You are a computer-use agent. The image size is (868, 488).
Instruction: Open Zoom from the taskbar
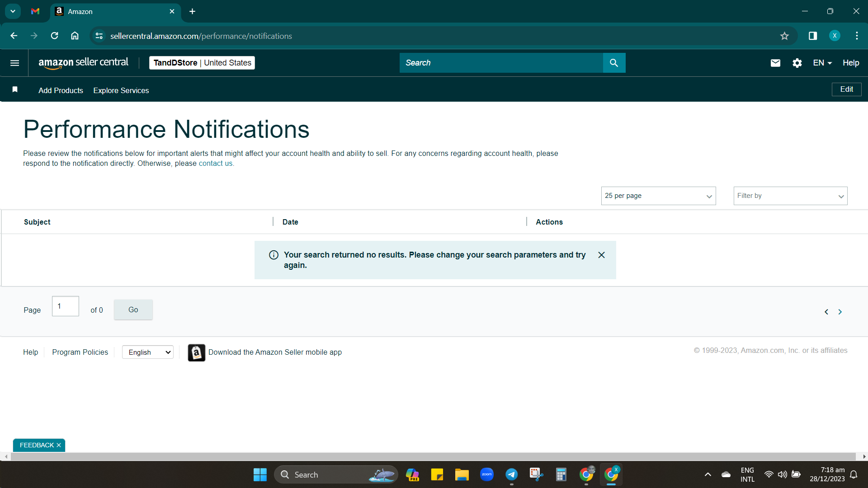(x=486, y=474)
